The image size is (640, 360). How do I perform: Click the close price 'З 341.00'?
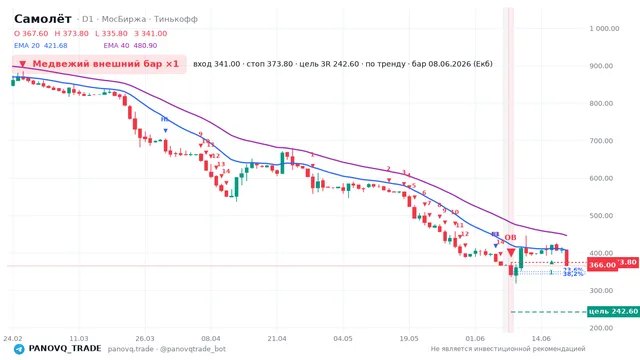click(151, 33)
